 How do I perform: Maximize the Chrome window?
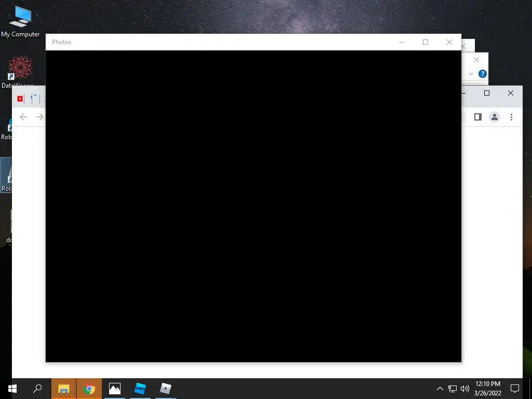(x=486, y=93)
